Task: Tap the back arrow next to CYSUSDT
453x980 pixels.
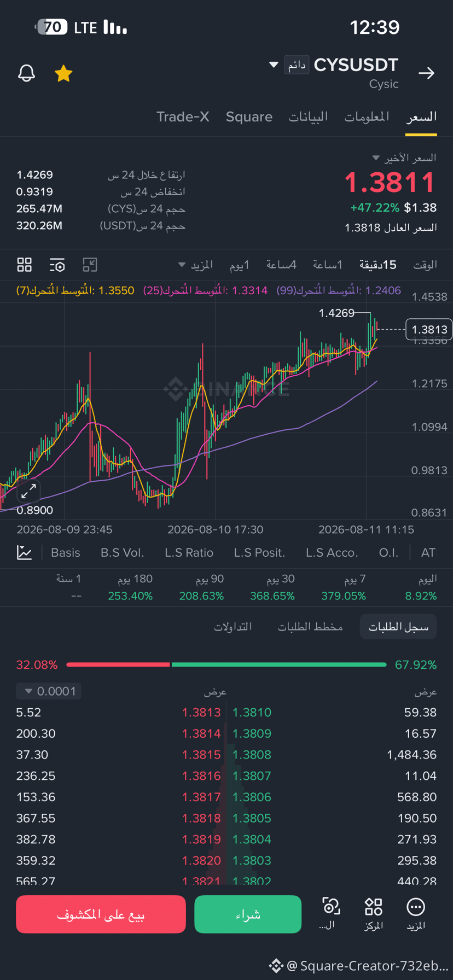Action: pos(426,73)
